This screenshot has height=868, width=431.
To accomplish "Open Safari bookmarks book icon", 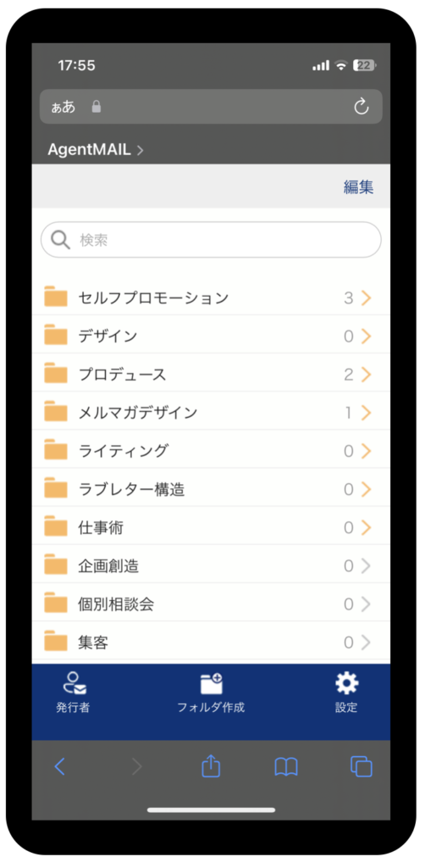I will (x=286, y=766).
